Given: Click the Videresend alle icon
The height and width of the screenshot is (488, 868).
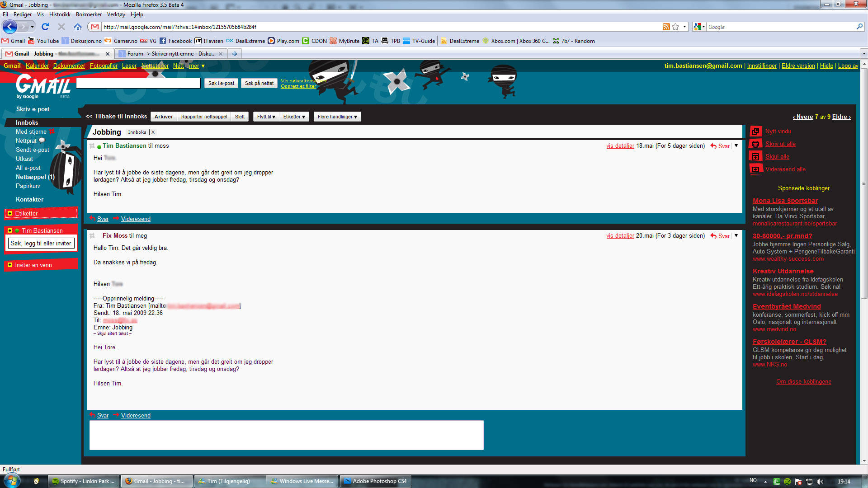Looking at the screenshot, I should (x=755, y=169).
